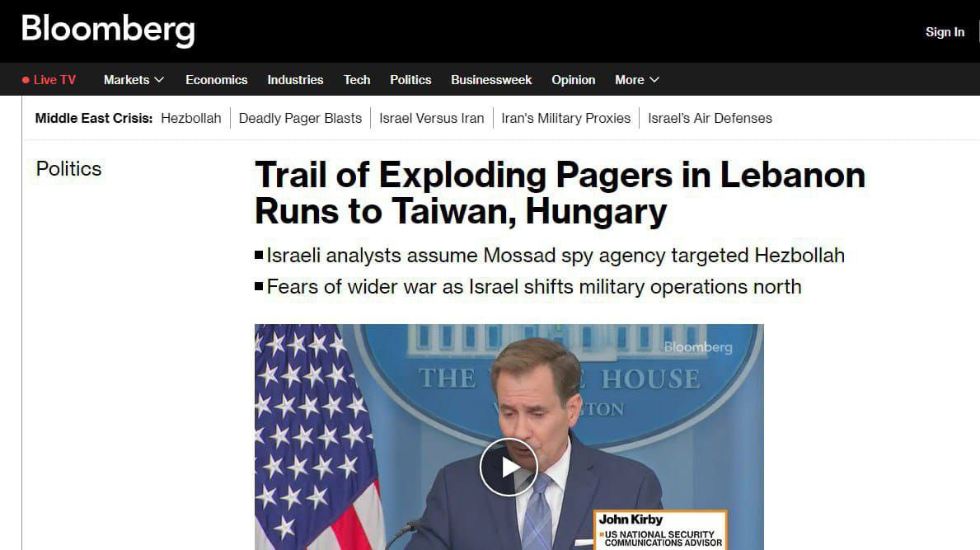Expand the More menu chevron
The width and height of the screenshot is (980, 550).
coord(654,80)
